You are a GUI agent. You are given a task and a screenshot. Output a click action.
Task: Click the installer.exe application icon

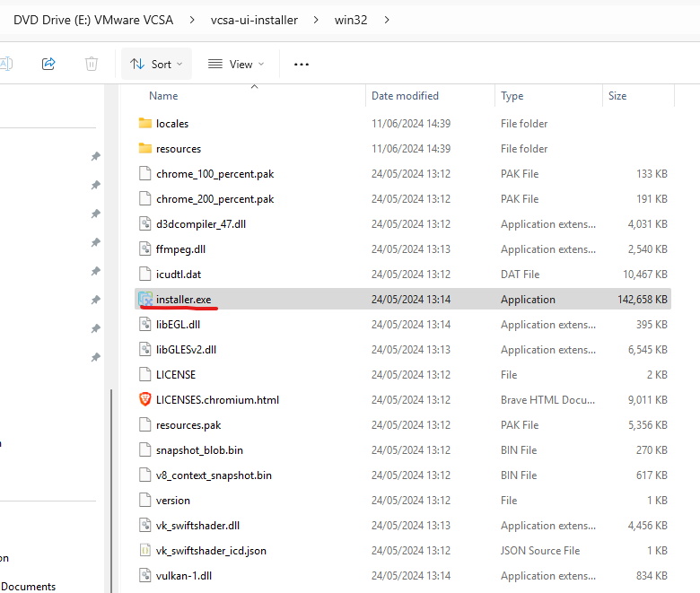coord(145,299)
